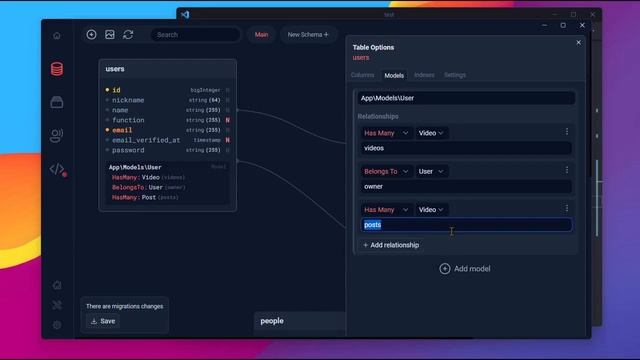Open Belongs To relationship type dropdown
The image size is (640, 360).
(x=386, y=171)
